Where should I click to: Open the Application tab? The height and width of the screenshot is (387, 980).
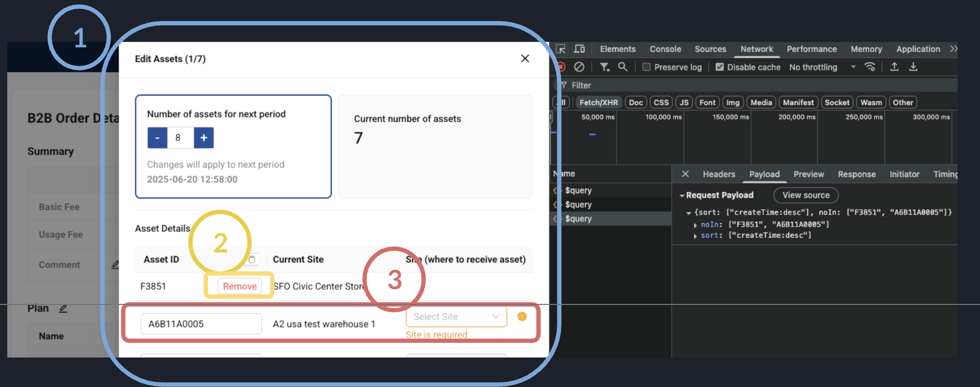click(918, 49)
